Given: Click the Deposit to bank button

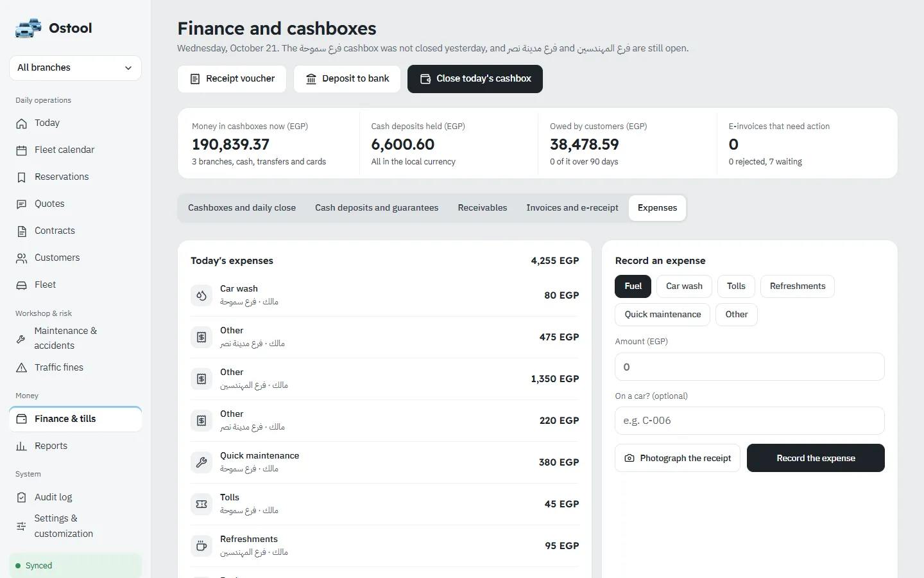Looking at the screenshot, I should coord(347,79).
